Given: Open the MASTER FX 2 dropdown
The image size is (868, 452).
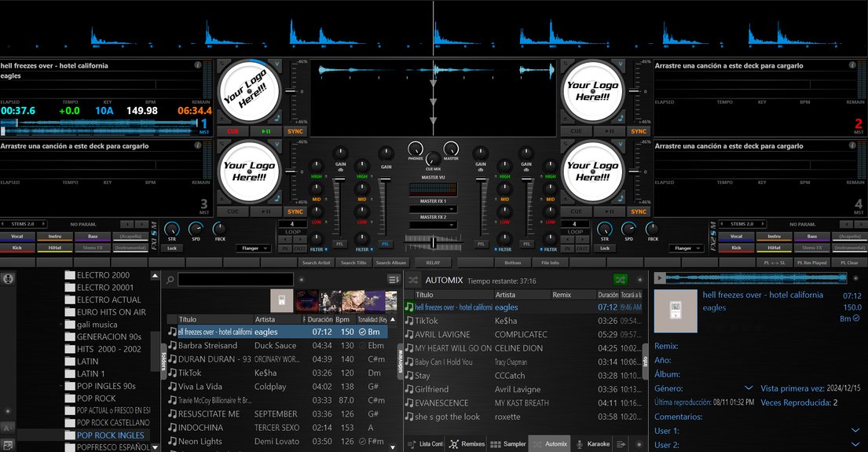Looking at the screenshot, I should pyautogui.click(x=433, y=225).
